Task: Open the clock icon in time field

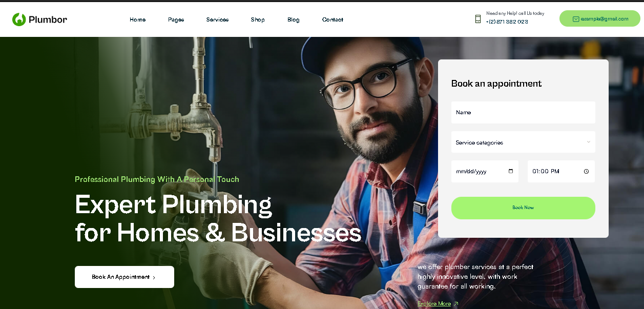Action: point(586,171)
